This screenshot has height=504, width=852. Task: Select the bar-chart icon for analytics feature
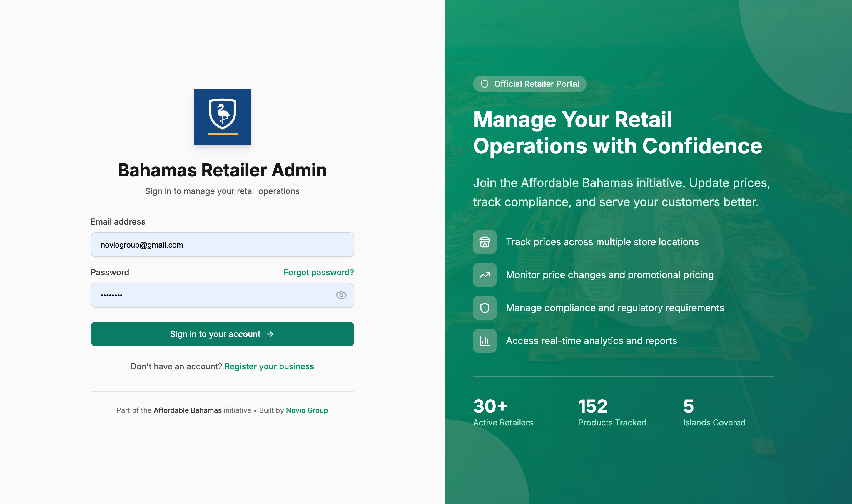click(x=485, y=341)
